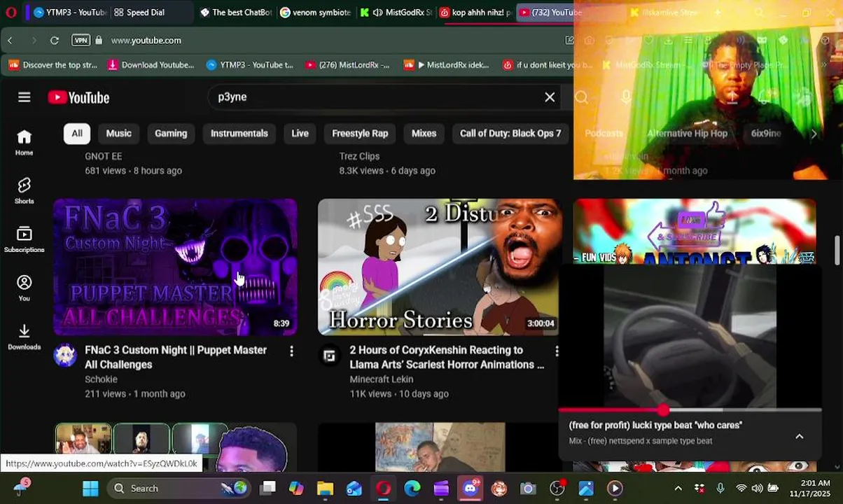Image resolution: width=843 pixels, height=504 pixels.
Task: Seek the miniplayer red progress bar
Action: pos(690,410)
